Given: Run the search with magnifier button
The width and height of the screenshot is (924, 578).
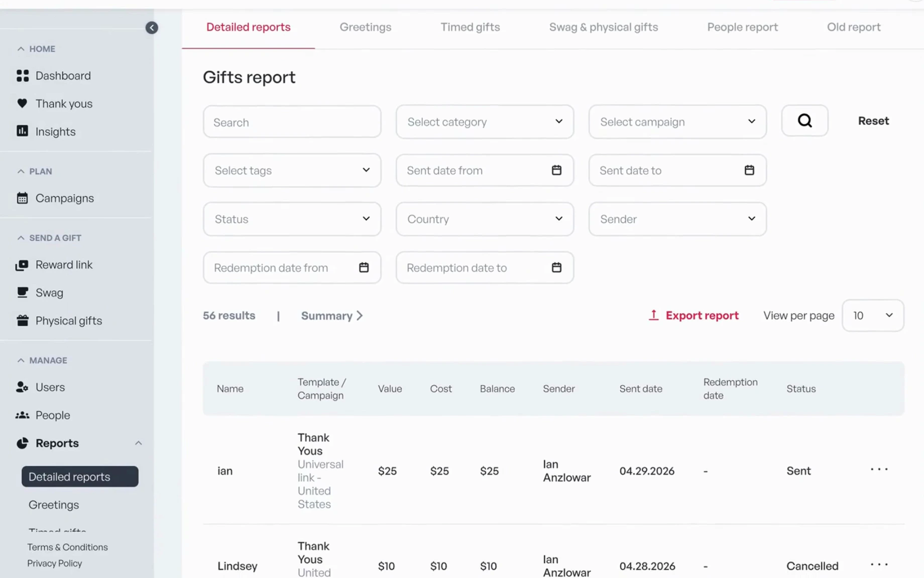Looking at the screenshot, I should [x=804, y=121].
